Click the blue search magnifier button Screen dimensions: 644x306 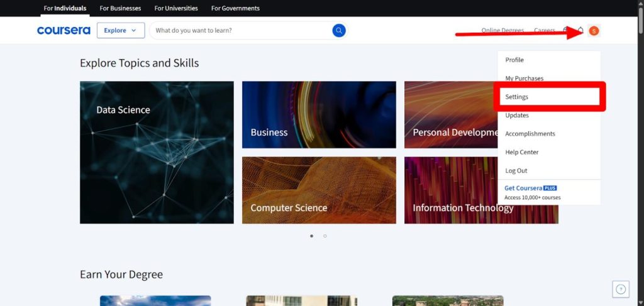pos(339,30)
